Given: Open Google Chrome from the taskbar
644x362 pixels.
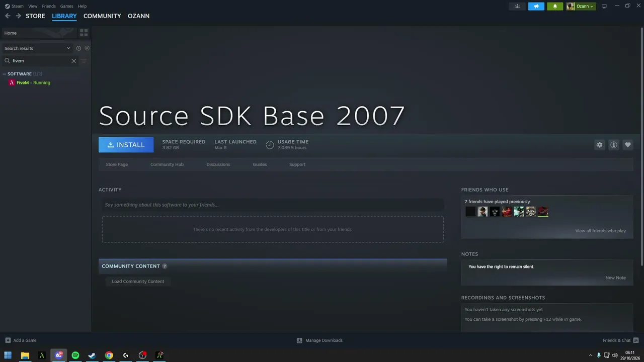Looking at the screenshot, I should 109,355.
